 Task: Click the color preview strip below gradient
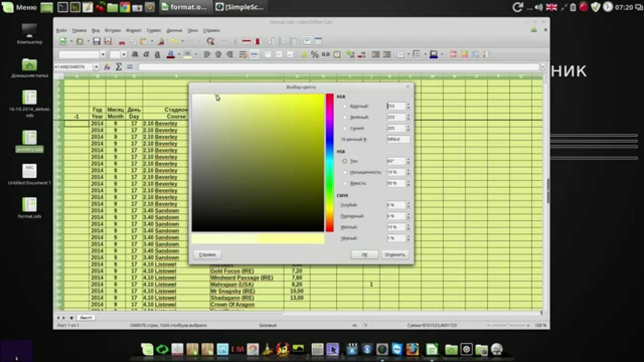pyautogui.click(x=258, y=239)
